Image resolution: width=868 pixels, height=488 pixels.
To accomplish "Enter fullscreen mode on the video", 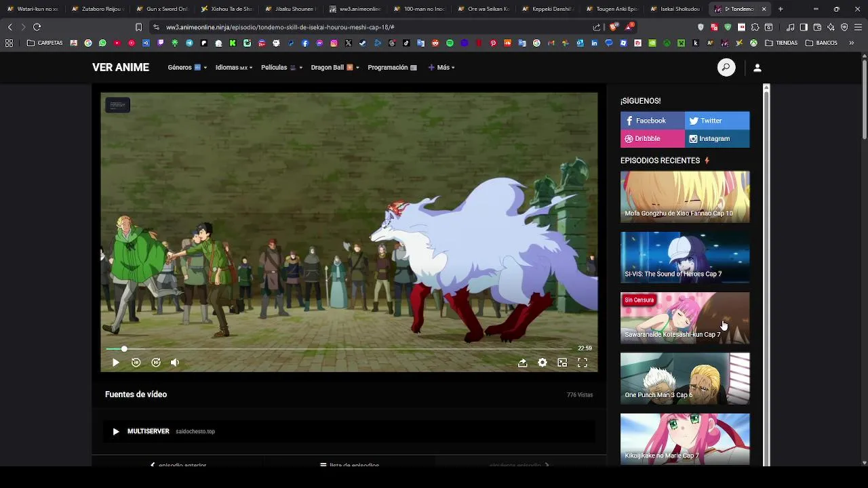I will coord(582,363).
